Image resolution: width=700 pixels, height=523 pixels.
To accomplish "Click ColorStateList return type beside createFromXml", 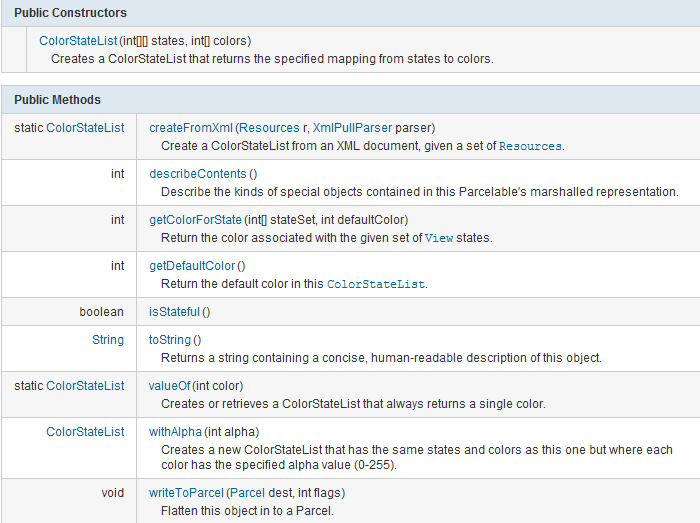I will pyautogui.click(x=85, y=127).
